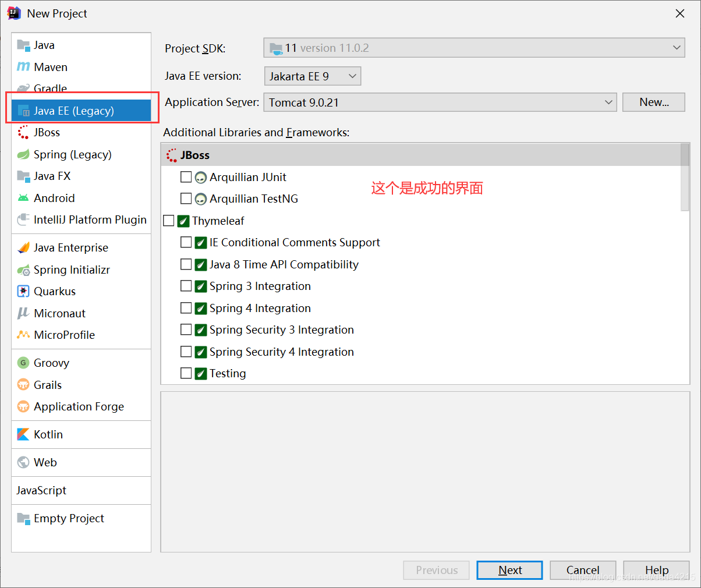Choose the Maven icon in sidebar

tap(23, 67)
